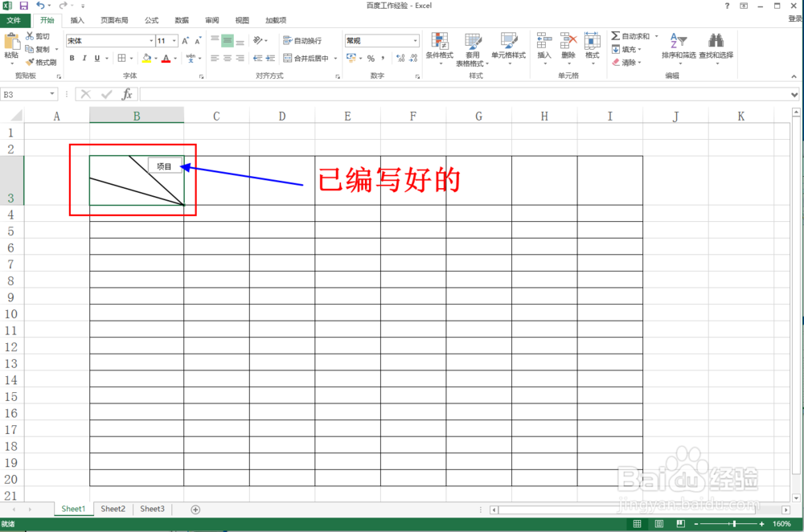Switch to the Formulas (公式) tab
Image resolution: width=804 pixels, height=532 pixels.
[x=152, y=20]
